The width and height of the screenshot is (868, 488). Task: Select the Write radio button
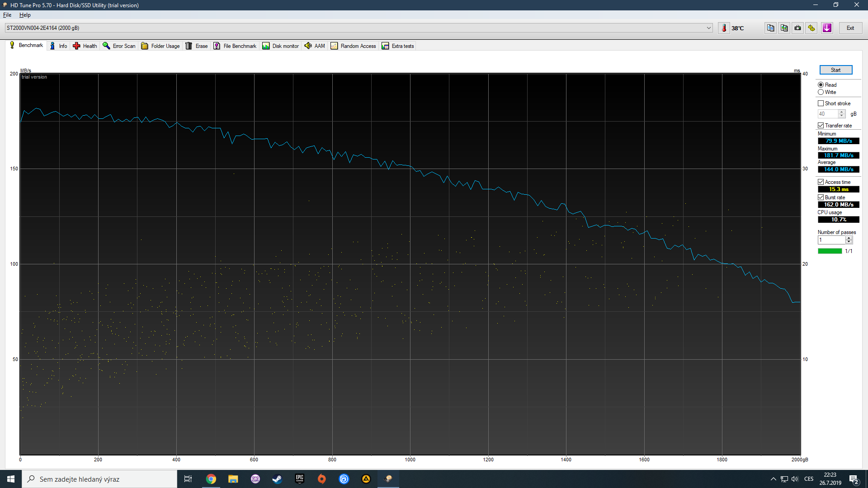click(x=821, y=92)
